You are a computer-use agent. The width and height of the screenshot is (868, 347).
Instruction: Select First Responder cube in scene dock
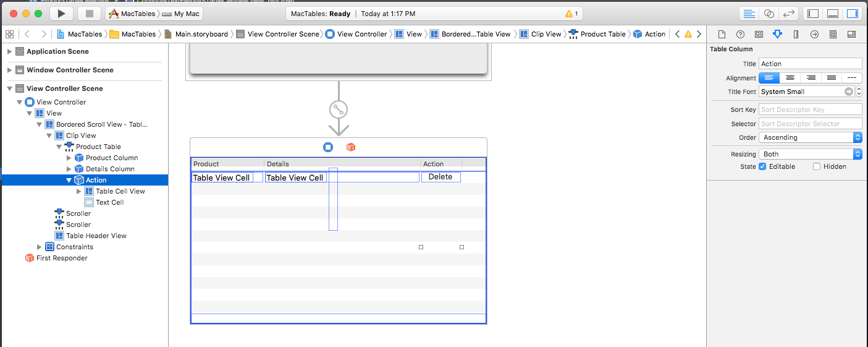pyautogui.click(x=350, y=147)
